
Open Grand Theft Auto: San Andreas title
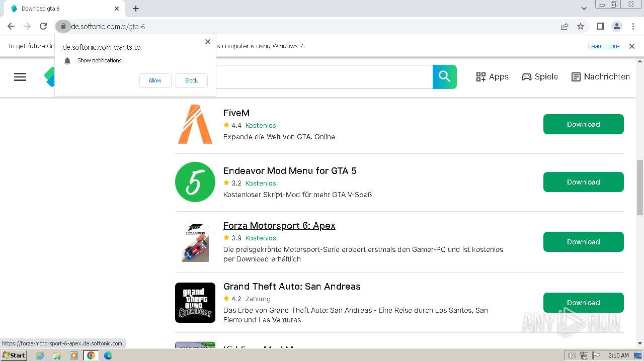pos(292,287)
